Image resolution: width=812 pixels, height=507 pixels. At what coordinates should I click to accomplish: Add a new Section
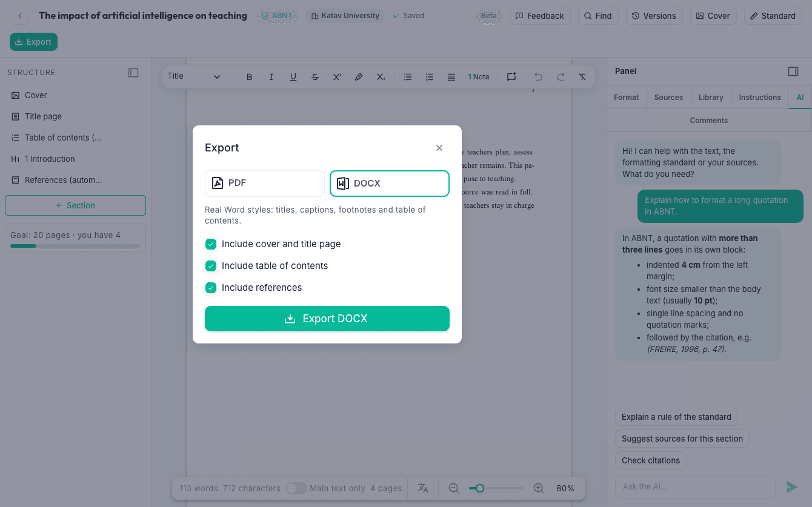(x=75, y=205)
